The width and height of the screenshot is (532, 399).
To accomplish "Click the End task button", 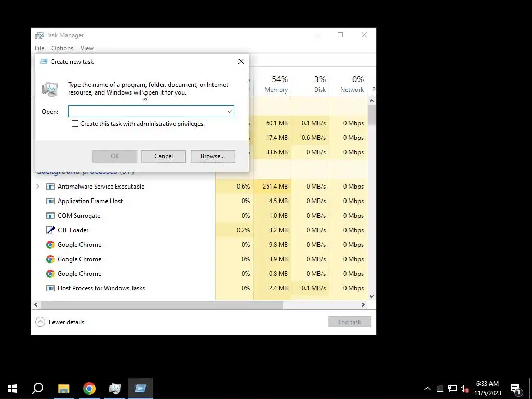I will (x=350, y=322).
